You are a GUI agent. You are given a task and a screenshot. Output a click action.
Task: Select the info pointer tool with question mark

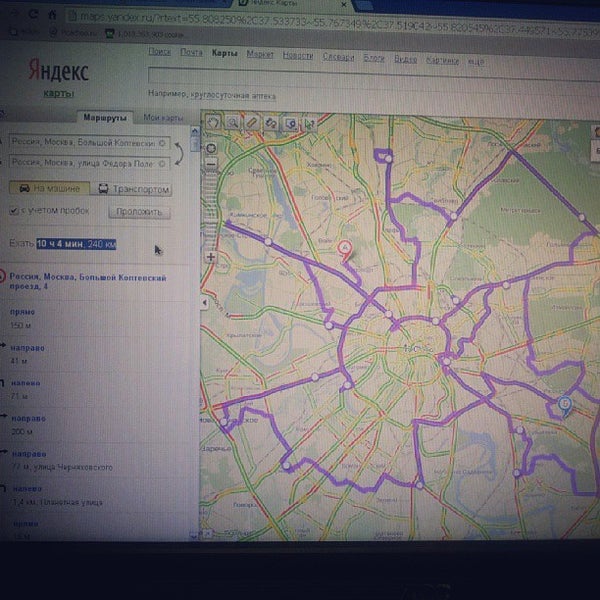309,124
